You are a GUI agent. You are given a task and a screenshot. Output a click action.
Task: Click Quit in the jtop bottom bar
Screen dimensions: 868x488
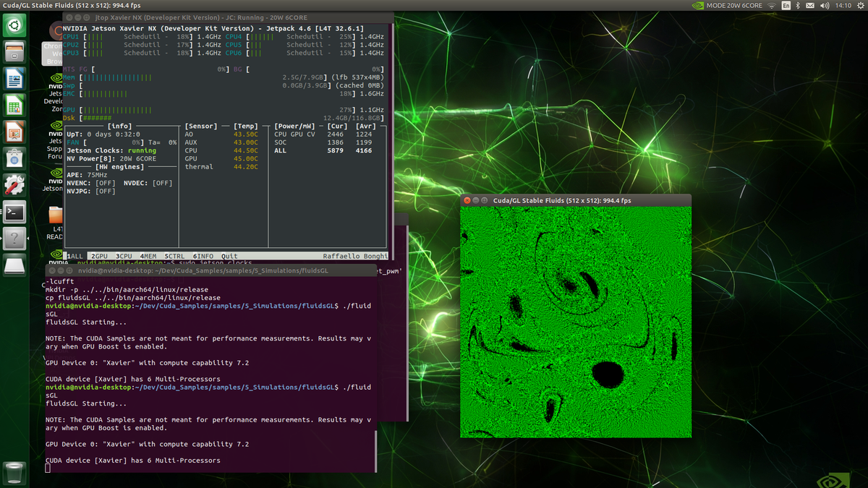(x=229, y=256)
